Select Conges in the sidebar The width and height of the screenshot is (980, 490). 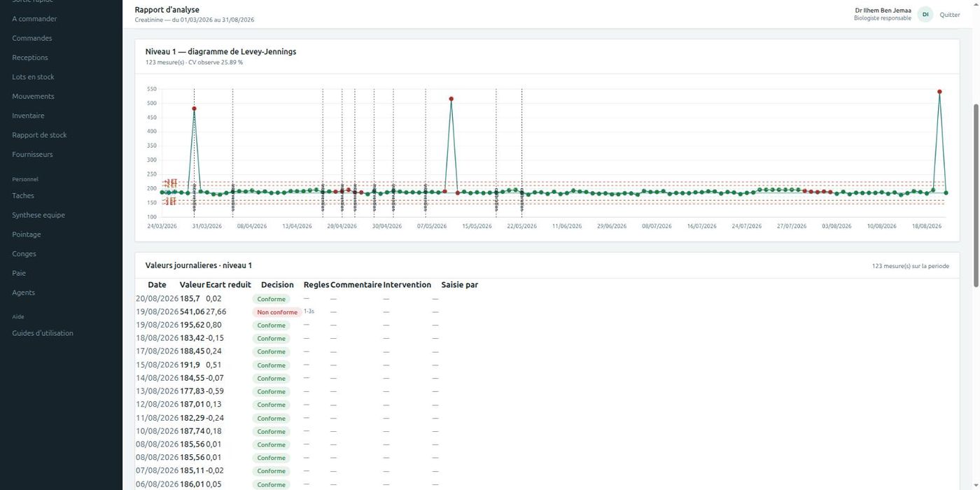point(24,254)
